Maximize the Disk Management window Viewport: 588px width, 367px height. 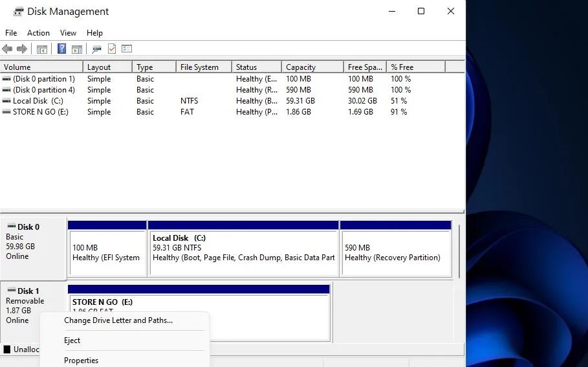tap(421, 11)
